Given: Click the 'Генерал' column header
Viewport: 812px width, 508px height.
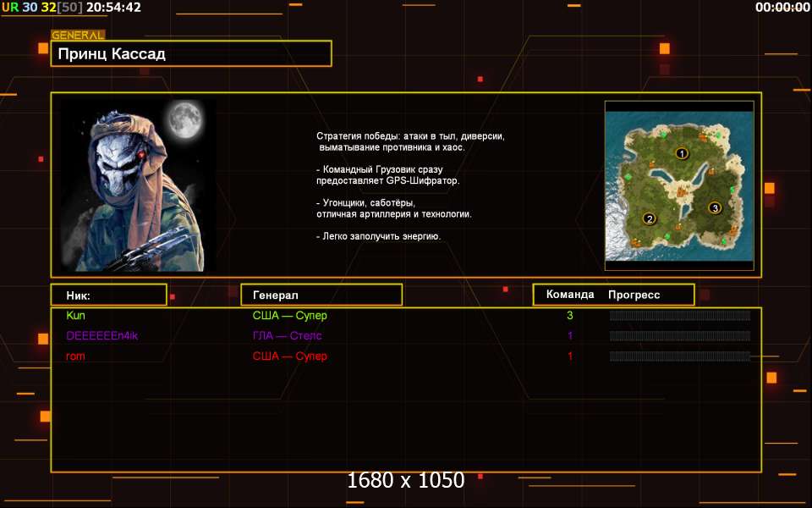Looking at the screenshot, I should click(321, 295).
